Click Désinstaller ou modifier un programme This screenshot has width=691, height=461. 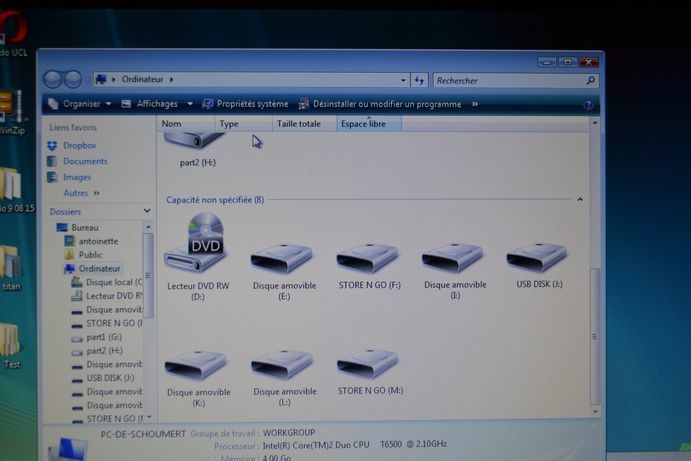click(x=380, y=104)
